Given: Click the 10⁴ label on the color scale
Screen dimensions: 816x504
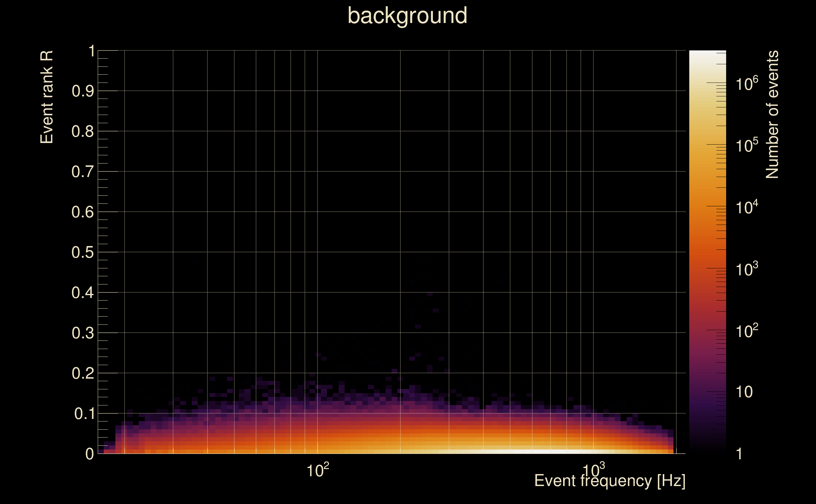Looking at the screenshot, I should coord(747,207).
